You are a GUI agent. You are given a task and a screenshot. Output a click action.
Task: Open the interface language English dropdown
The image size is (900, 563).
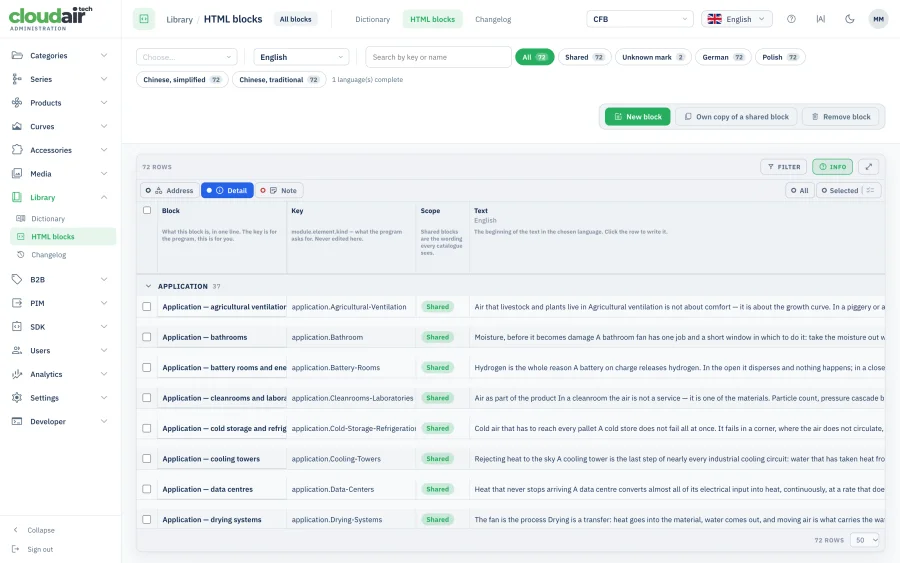[736, 19]
